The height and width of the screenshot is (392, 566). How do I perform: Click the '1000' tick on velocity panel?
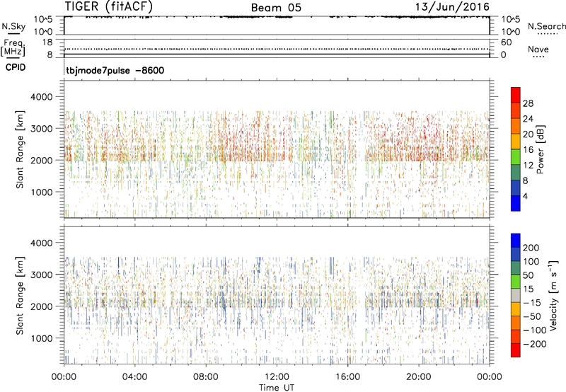42,338
